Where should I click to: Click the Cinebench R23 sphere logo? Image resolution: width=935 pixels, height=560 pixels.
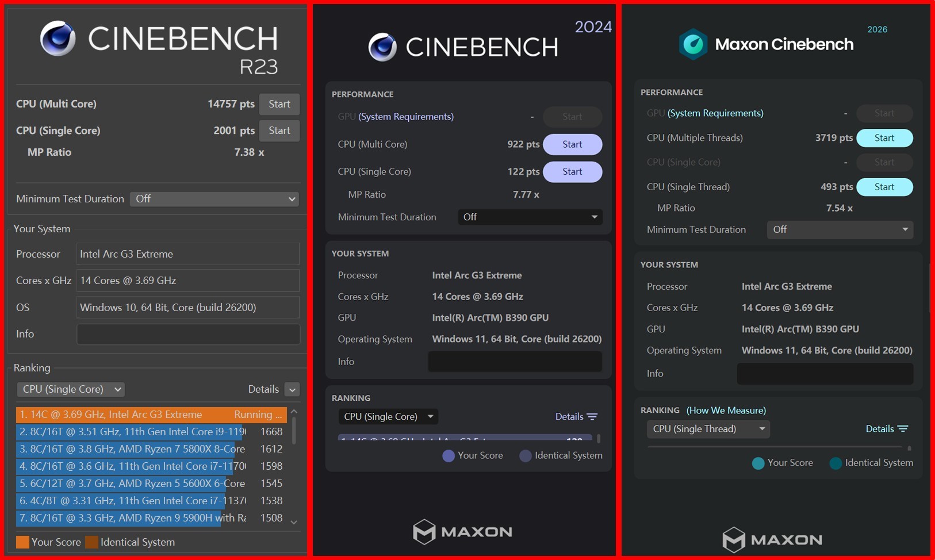point(58,39)
